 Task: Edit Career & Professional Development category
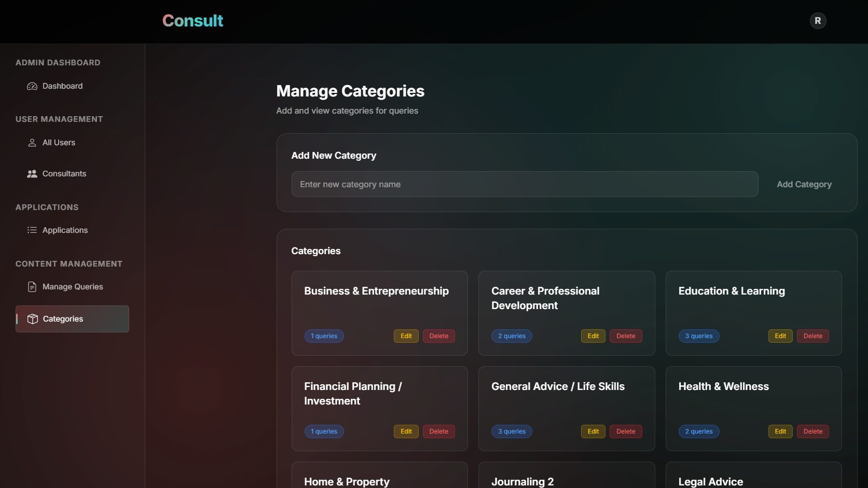click(x=593, y=336)
